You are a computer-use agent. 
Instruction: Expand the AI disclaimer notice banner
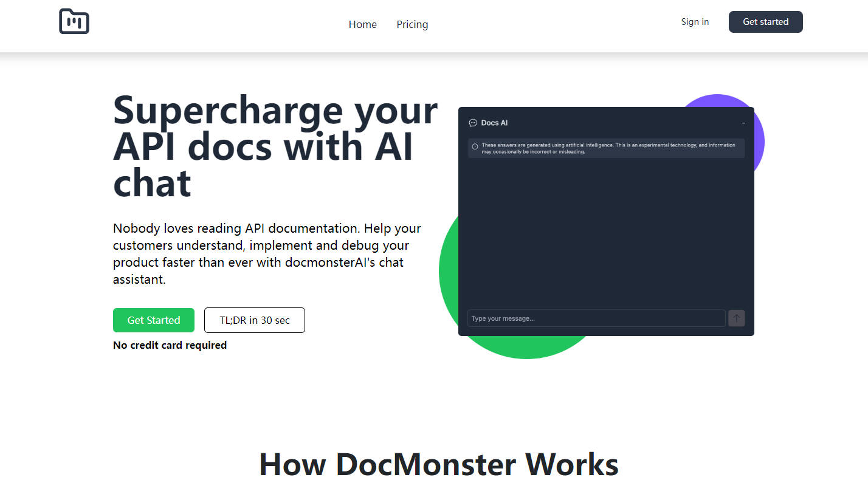pyautogui.click(x=606, y=148)
